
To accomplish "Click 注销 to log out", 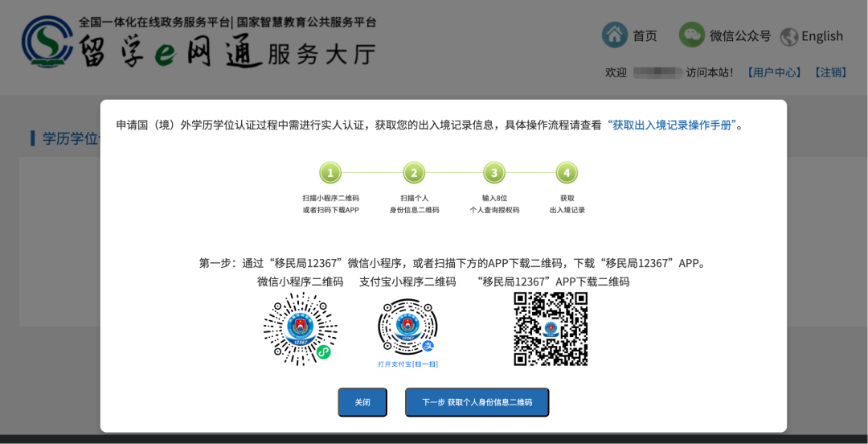I will click(x=829, y=72).
